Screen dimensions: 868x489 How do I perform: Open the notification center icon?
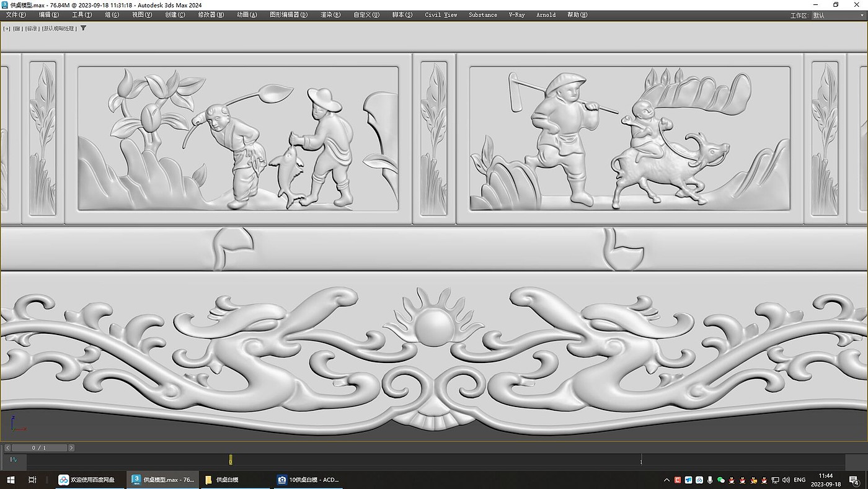855,480
